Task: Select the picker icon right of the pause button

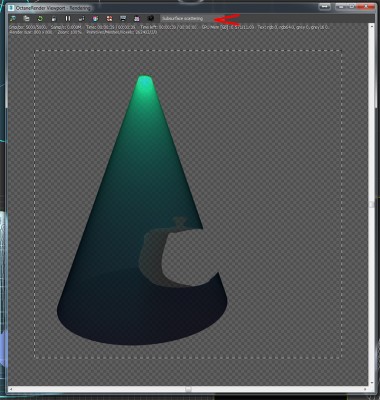Action: pos(82,19)
